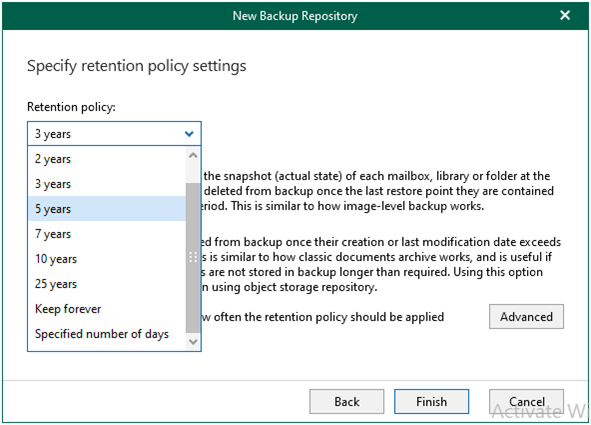Select the highlighted 5 years option
Image resolution: width=591 pixels, height=425 pixels.
click(107, 208)
